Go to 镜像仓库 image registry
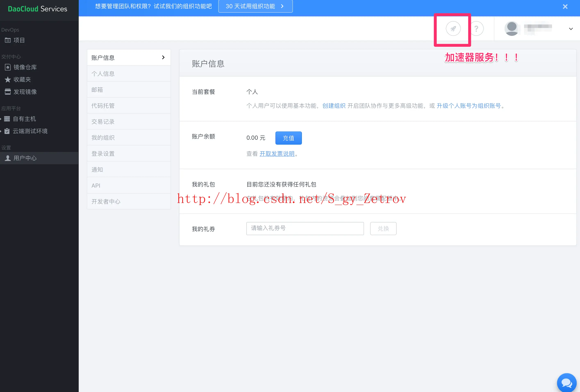The width and height of the screenshot is (580, 392). (25, 67)
